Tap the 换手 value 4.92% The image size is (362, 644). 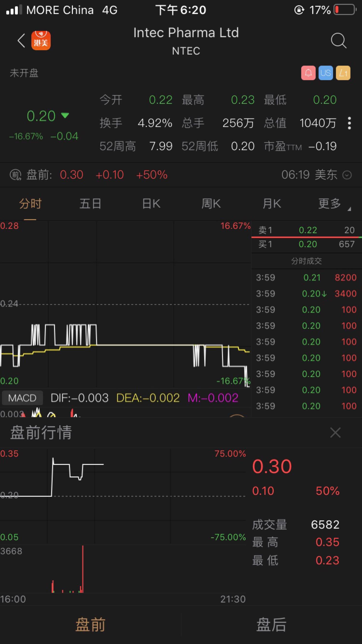(x=155, y=123)
